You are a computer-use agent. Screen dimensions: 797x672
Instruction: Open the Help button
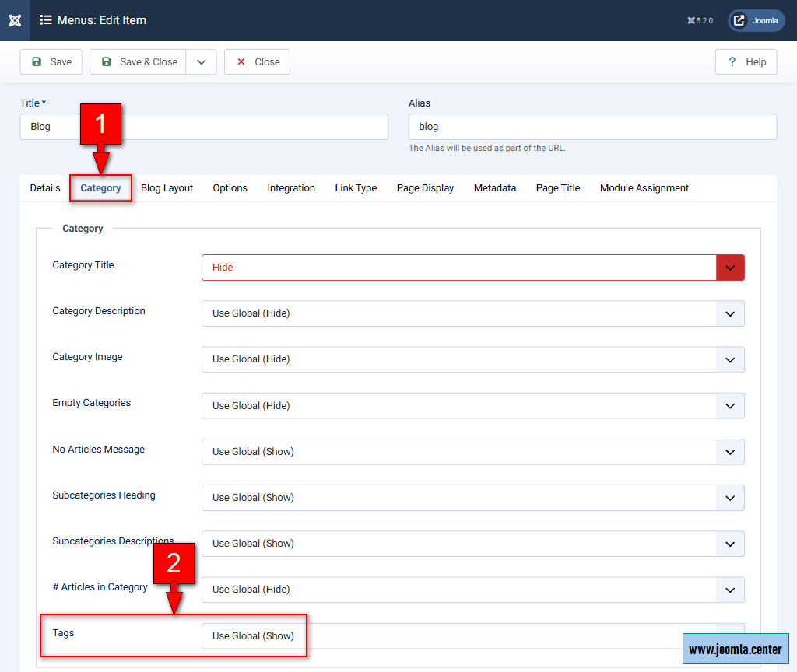click(746, 62)
